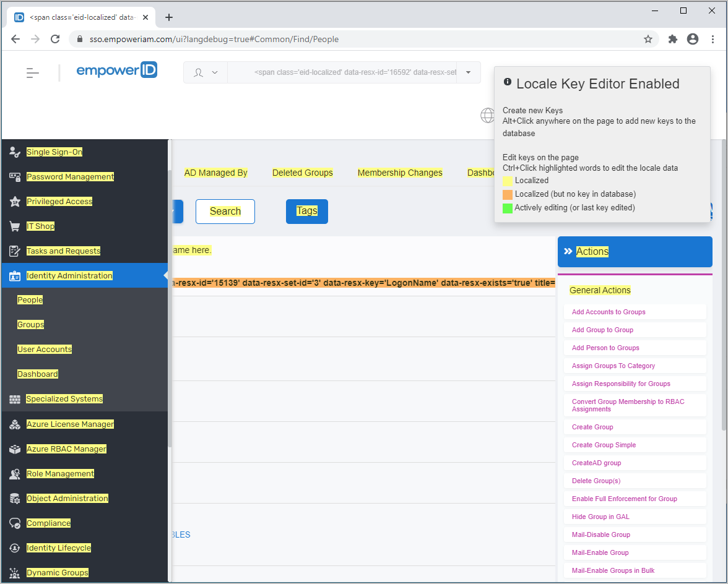Click the People entry under Identity Administration
This screenshot has height=584, width=728.
tap(30, 299)
